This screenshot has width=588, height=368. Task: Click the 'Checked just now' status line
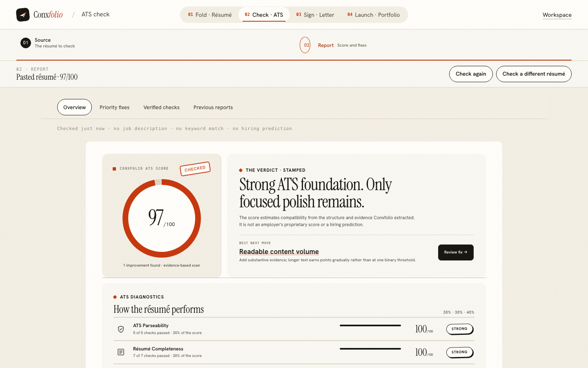coord(174,128)
